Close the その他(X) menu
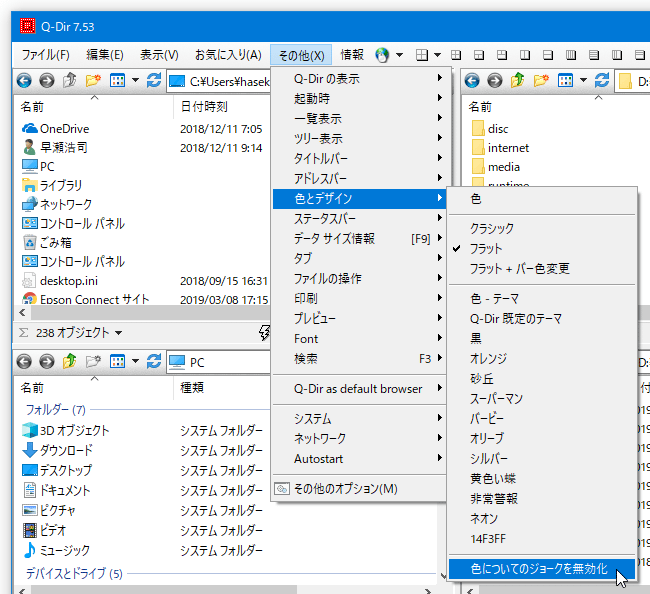This screenshot has width=650, height=594. pyautogui.click(x=301, y=55)
